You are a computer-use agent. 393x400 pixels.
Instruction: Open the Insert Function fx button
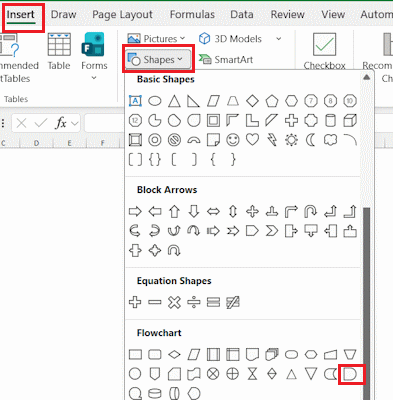[61, 124]
